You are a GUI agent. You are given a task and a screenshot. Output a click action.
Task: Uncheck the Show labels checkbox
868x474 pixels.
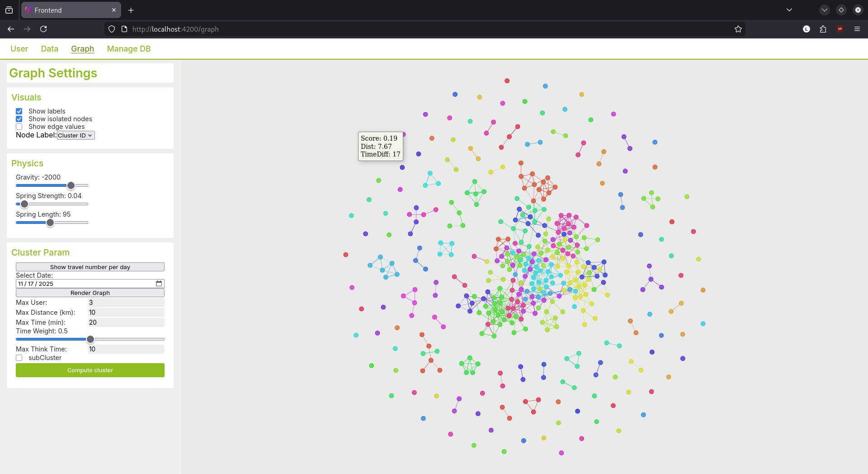click(19, 111)
